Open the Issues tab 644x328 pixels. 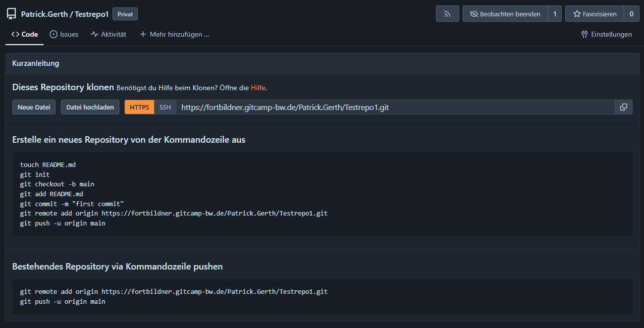[x=64, y=34]
